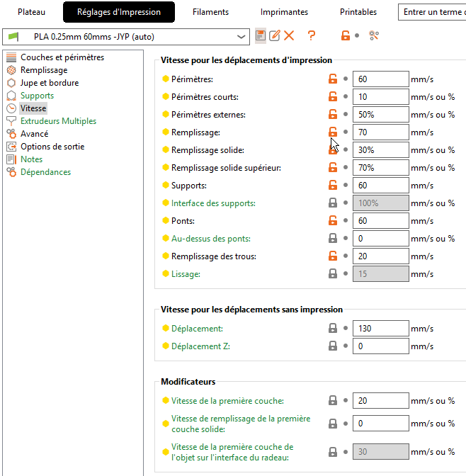Click the Jupe et bordure sidebar icon
466x476 pixels.
[11, 83]
